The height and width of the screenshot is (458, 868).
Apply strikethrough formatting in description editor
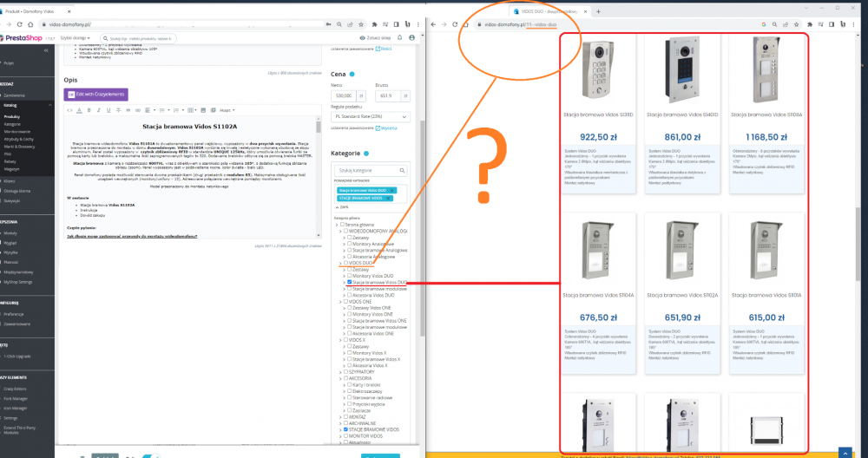(118, 110)
